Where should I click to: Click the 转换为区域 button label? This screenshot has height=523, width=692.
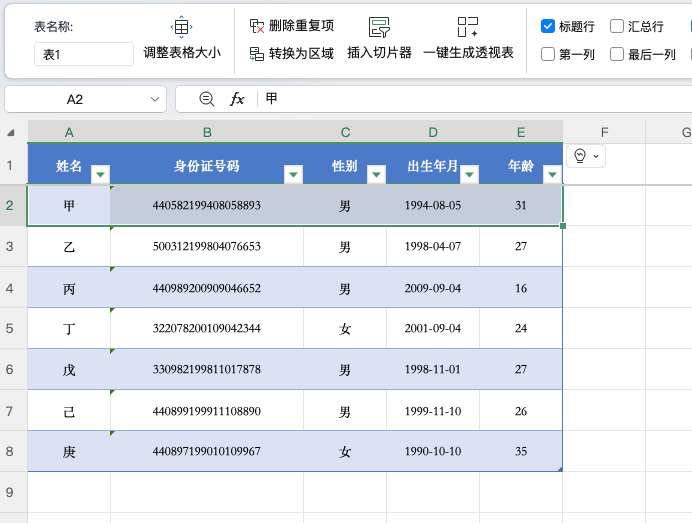tap(301, 54)
